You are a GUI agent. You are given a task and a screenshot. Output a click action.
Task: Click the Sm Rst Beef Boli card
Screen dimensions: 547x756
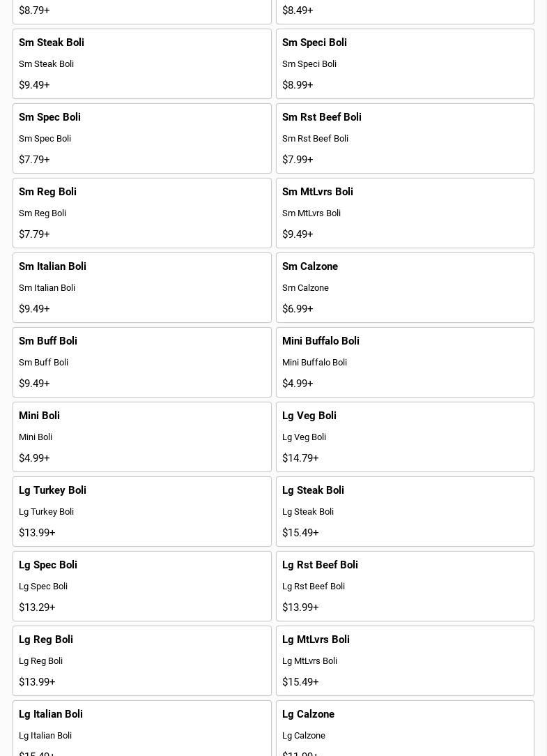(x=405, y=138)
